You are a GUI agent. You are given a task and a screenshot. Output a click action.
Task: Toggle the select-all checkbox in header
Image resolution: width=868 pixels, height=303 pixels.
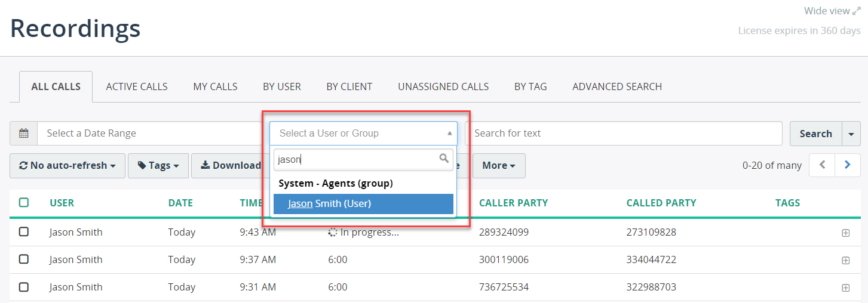(24, 203)
